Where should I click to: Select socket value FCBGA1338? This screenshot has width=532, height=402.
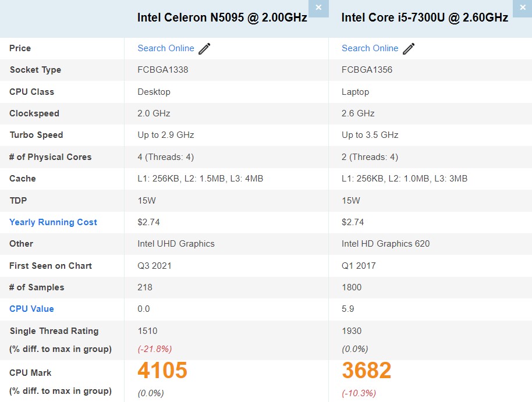[x=163, y=70]
